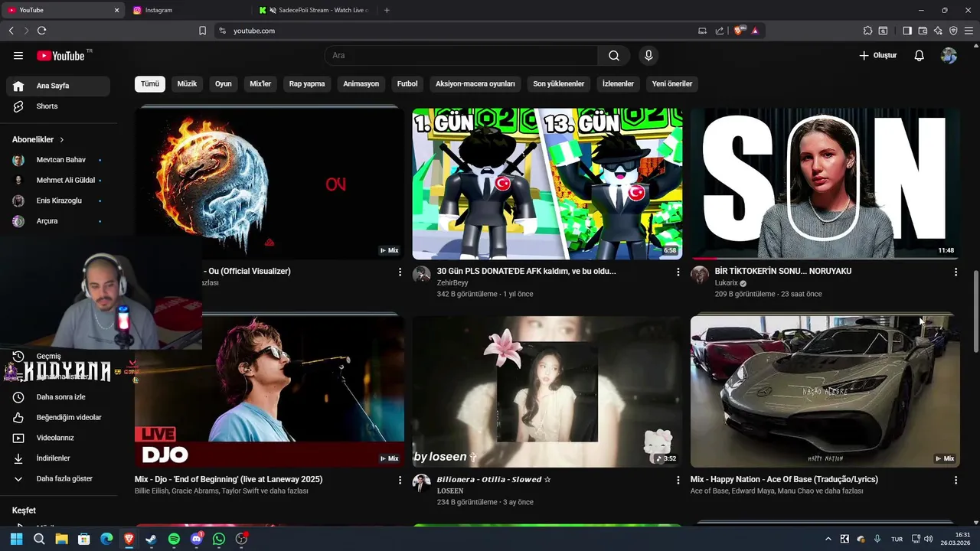Open the browser extensions puzzle icon
The image size is (980, 551).
[867, 31]
